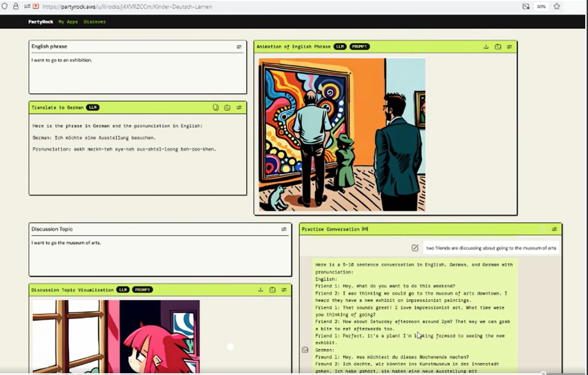This screenshot has height=375, width=588.
Task: Click the line beginning 'Perfect, it's a plan!'
Action: [x=410, y=339]
